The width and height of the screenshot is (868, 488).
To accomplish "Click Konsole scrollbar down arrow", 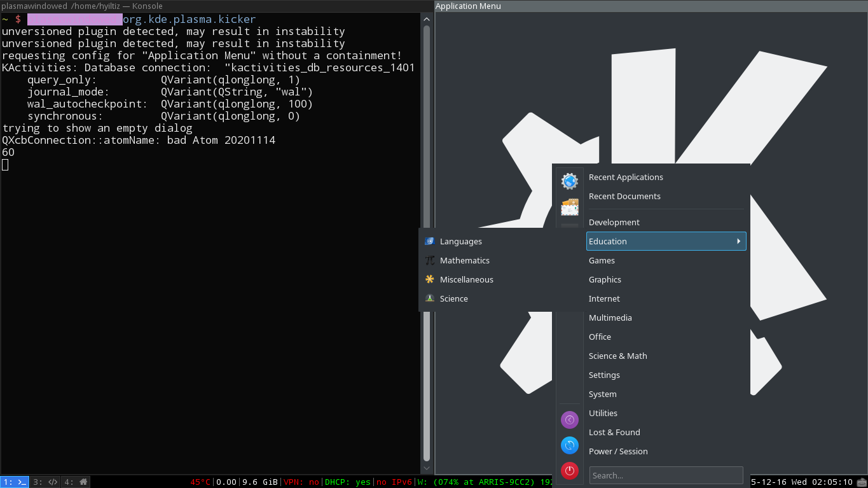I will pos(427,468).
